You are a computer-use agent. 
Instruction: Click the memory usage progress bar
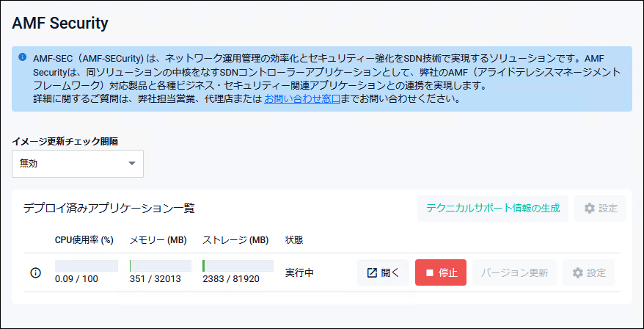click(161, 266)
